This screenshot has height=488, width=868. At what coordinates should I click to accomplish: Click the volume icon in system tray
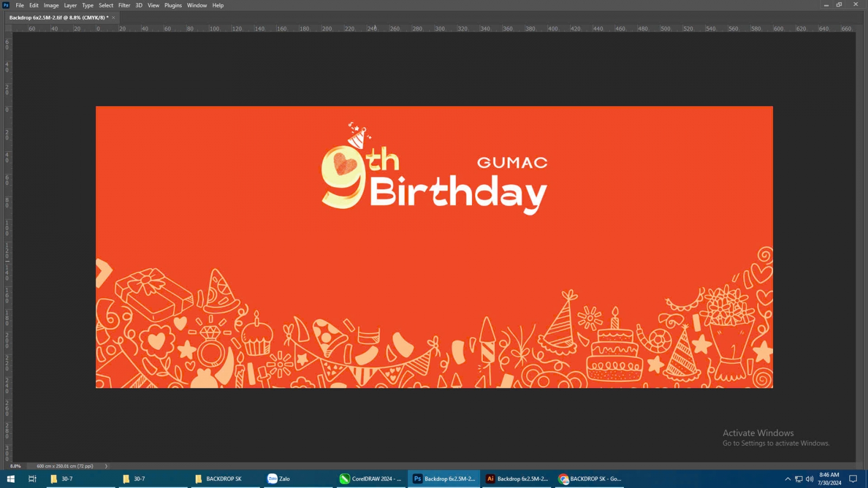809,479
